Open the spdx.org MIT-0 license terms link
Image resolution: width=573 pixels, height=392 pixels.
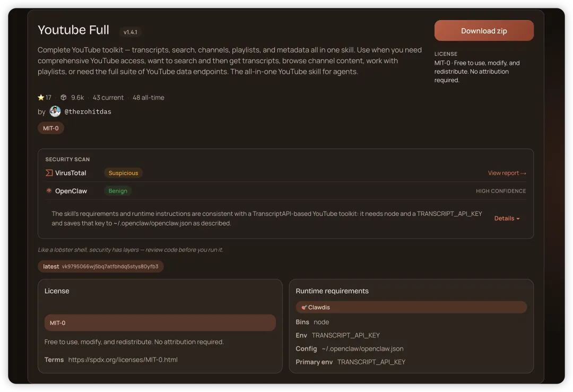pyautogui.click(x=123, y=360)
